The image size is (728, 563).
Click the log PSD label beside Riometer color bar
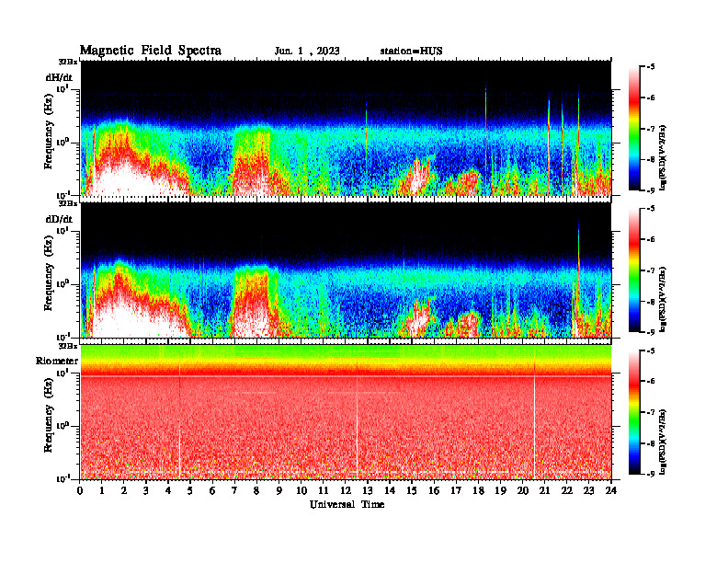point(664,442)
